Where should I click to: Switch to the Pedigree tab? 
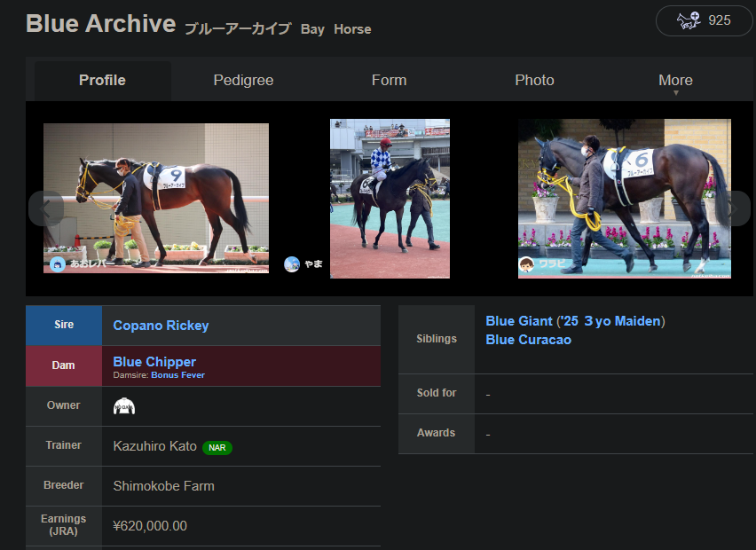[x=243, y=81]
